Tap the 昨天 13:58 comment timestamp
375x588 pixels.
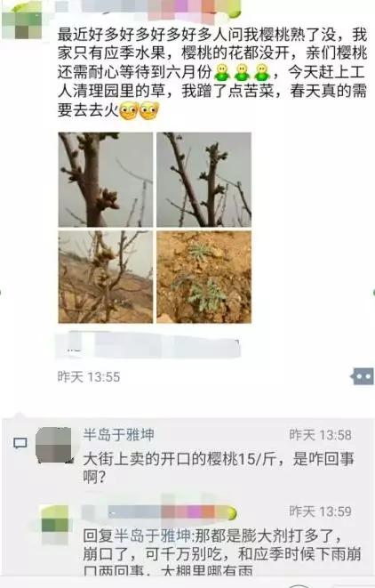point(320,435)
